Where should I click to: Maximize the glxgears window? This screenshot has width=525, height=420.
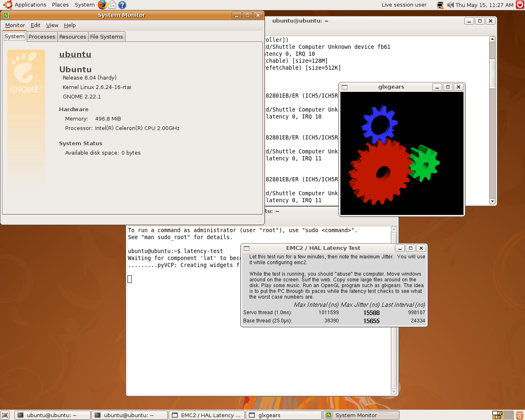[448, 87]
